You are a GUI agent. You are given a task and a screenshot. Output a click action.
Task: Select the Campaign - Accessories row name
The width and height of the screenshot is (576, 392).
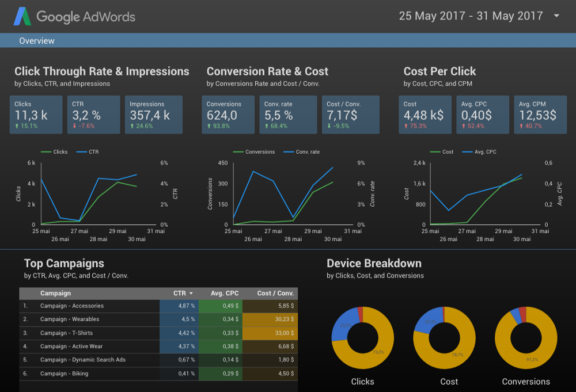pos(72,306)
